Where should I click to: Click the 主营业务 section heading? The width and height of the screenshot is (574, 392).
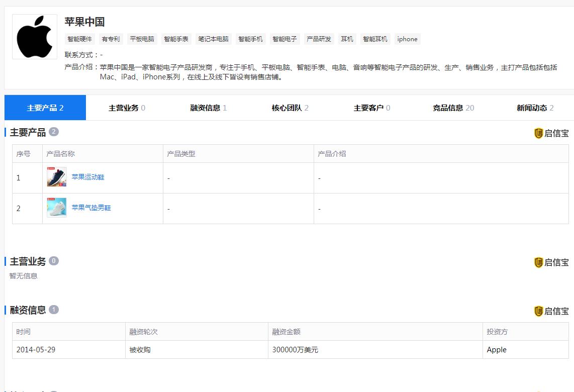[x=28, y=261]
